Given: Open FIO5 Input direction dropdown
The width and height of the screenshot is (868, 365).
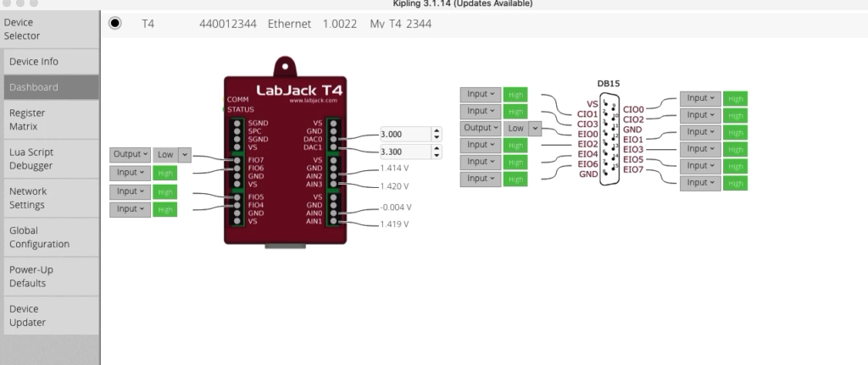Looking at the screenshot, I should (x=130, y=191).
